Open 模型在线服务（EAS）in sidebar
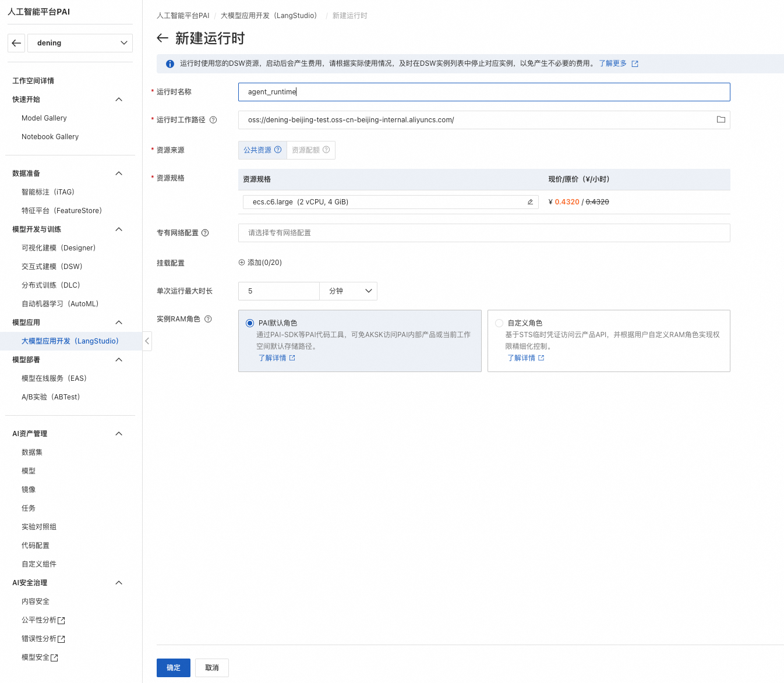The height and width of the screenshot is (683, 784). [54, 378]
